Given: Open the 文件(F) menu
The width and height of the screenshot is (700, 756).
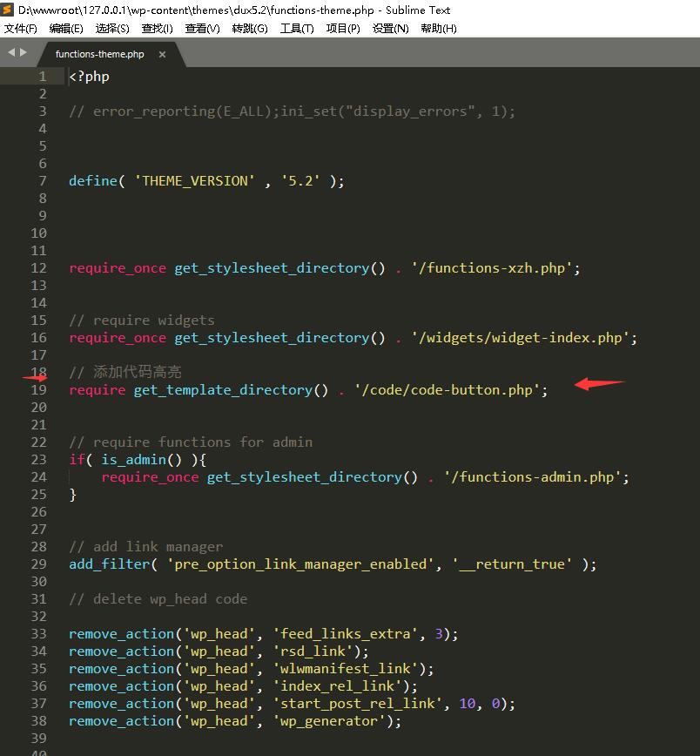Looking at the screenshot, I should [x=20, y=29].
